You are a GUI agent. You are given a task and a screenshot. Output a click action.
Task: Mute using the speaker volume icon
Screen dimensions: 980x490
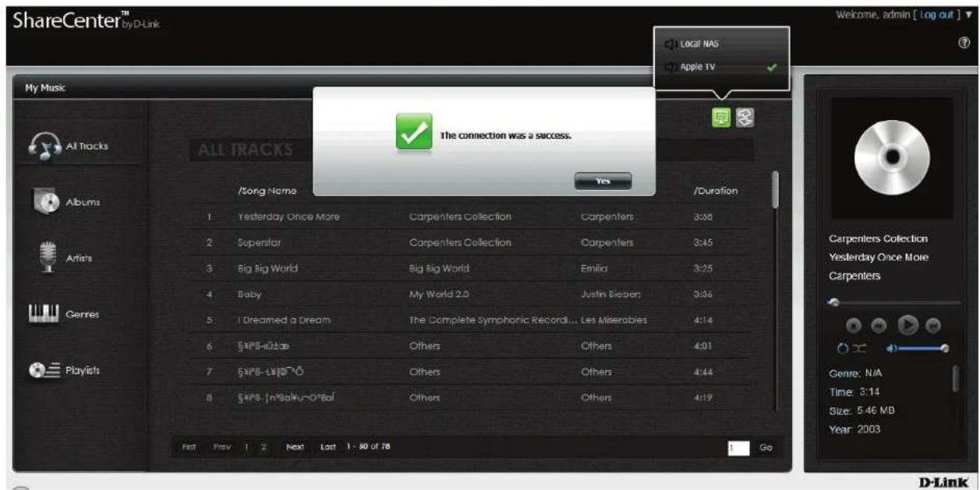coord(891,348)
